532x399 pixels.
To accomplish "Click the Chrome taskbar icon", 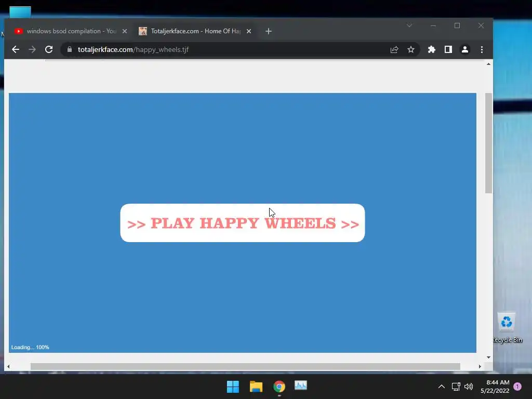I will 279,387.
